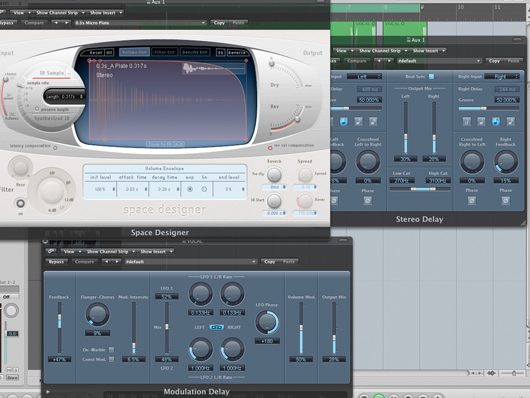Click the Space Designer filter cutoff knob
Image resolution: width=530 pixels, height=398 pixels.
click(x=51, y=191)
